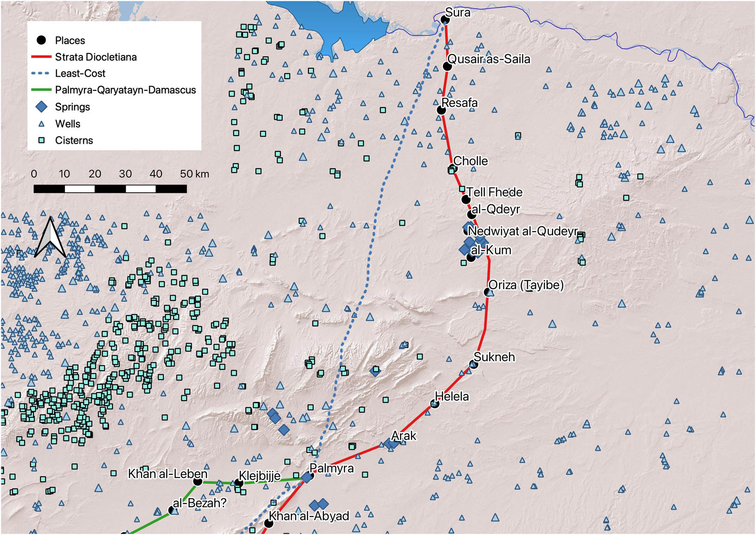Click the Wells triangle icon in legend
This screenshot has height=535, width=756.
[x=41, y=124]
